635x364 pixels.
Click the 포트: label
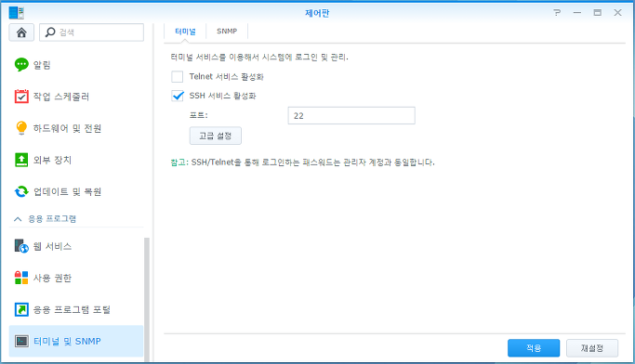click(198, 115)
